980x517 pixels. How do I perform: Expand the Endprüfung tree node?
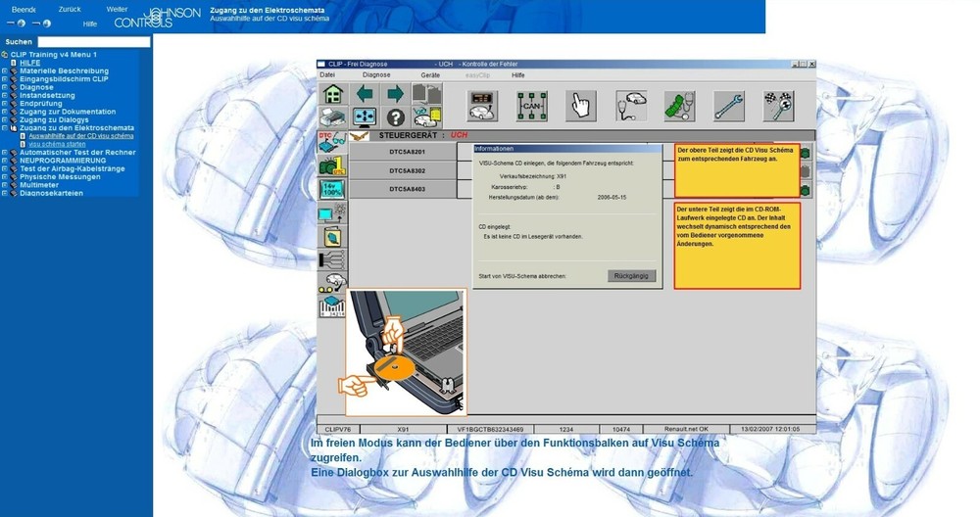[x=4, y=104]
